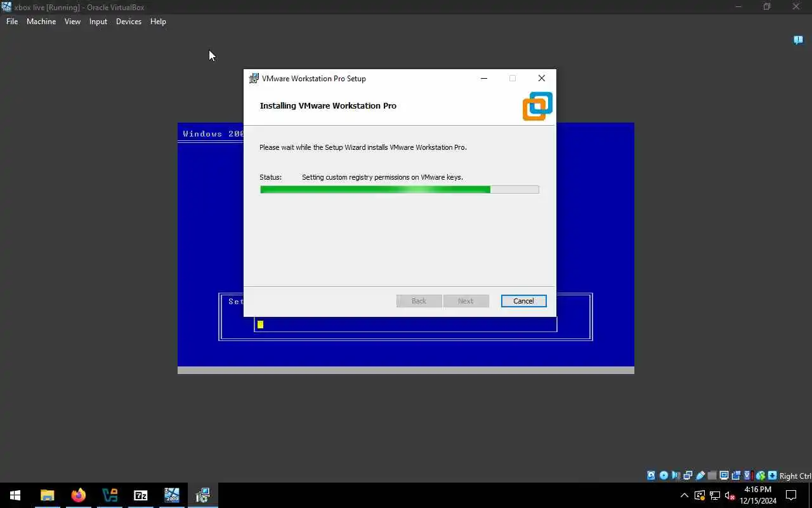
Task: Open the VirtualBox File menu
Action: pyautogui.click(x=12, y=21)
